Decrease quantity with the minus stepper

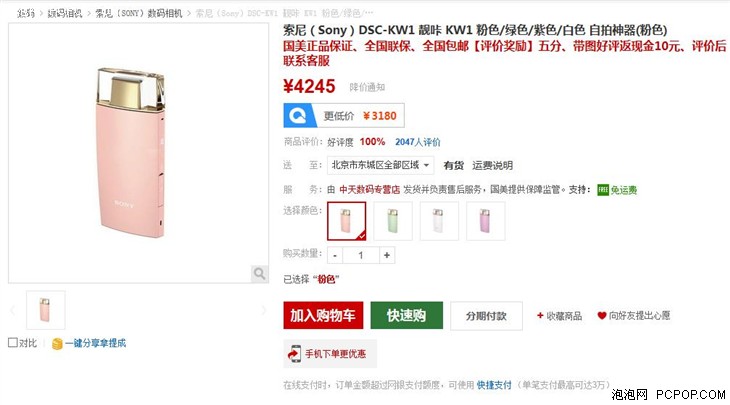pyautogui.click(x=335, y=255)
